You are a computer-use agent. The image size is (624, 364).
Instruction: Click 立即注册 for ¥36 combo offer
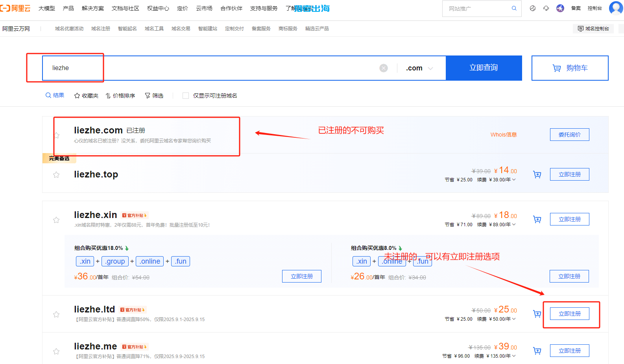[302, 276]
